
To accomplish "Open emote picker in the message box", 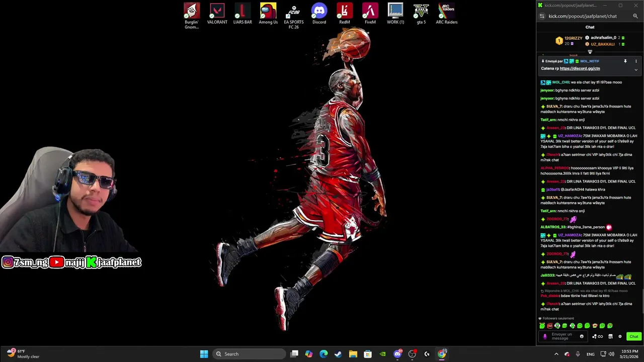I will (582, 336).
